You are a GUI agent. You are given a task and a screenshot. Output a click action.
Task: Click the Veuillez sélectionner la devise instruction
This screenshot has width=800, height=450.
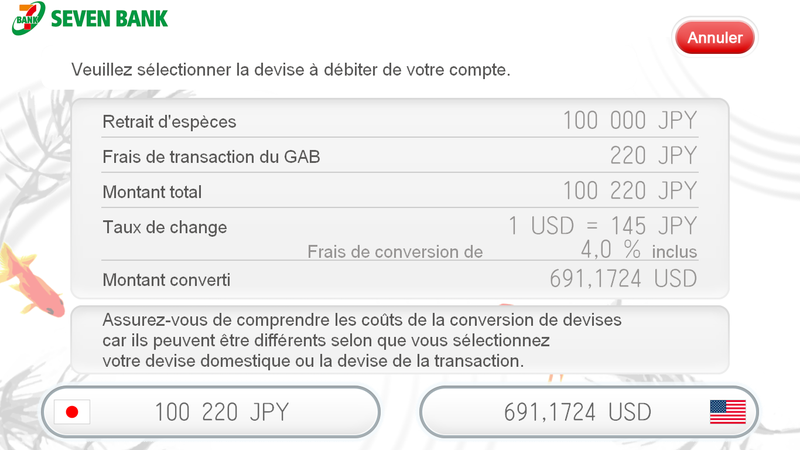tap(290, 69)
